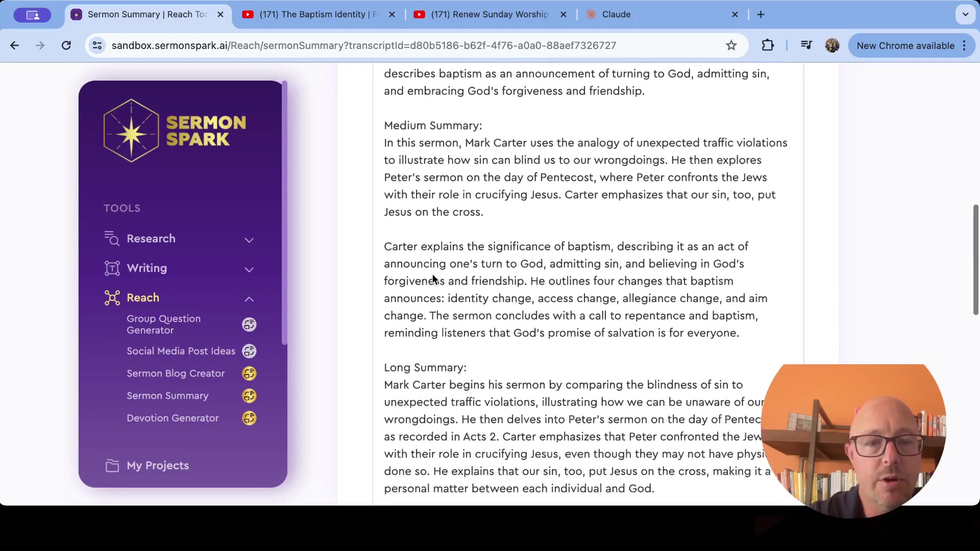Close the Sermon Summary tab

220,14
